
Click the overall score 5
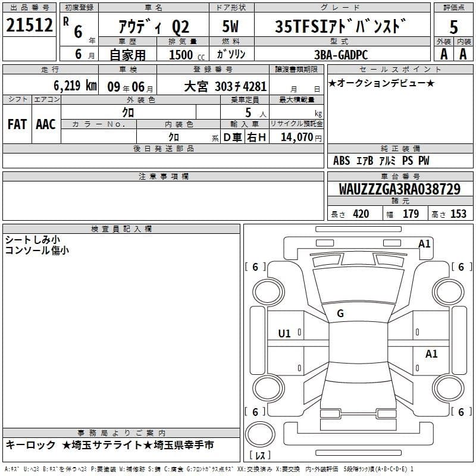pos(453,27)
